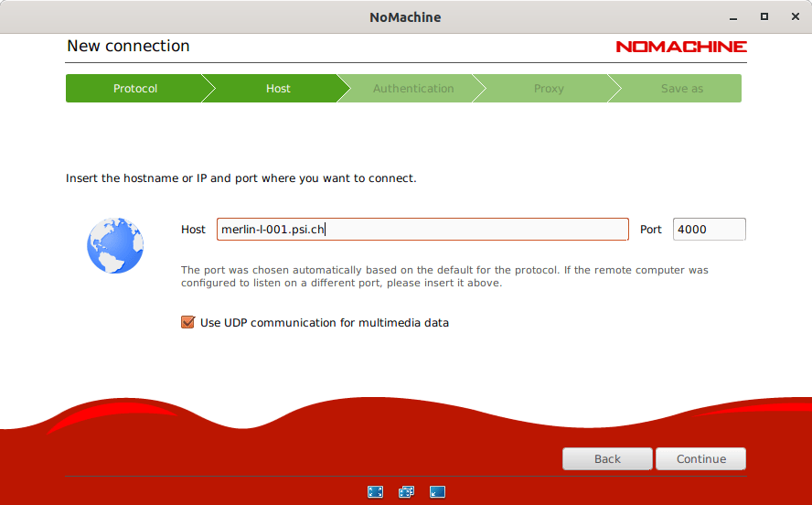The width and height of the screenshot is (812, 505).
Task: Select the Save as step
Action: coord(682,89)
